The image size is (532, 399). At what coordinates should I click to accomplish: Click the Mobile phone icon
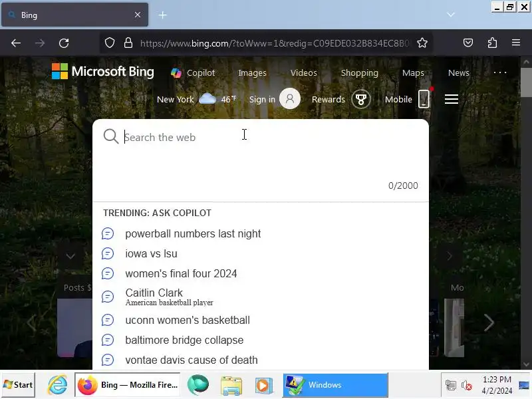click(x=424, y=98)
